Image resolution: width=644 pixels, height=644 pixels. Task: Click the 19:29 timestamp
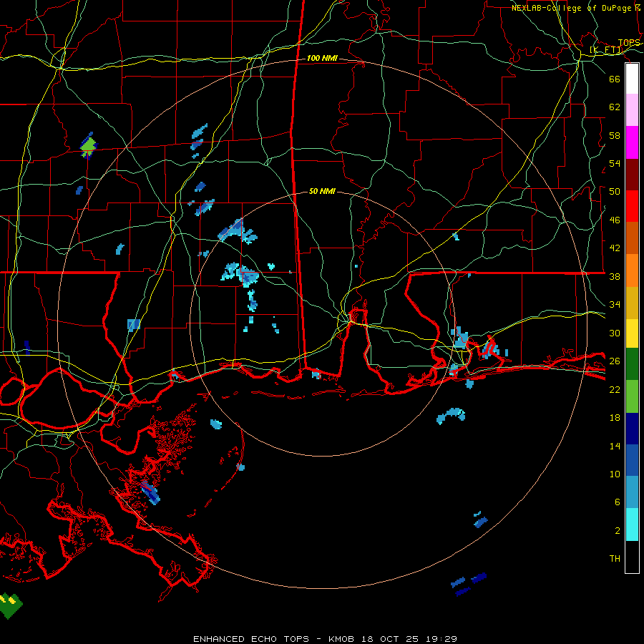441,639
